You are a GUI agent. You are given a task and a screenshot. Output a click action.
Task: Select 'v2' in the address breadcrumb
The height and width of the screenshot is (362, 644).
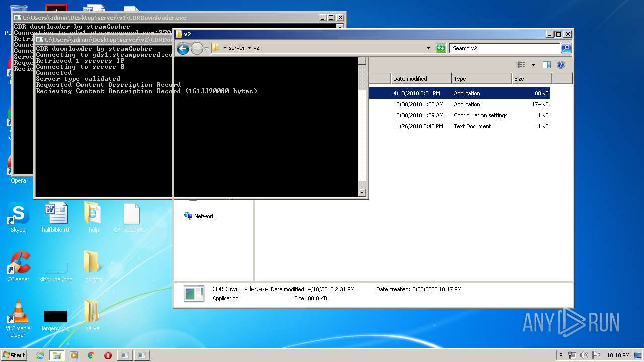256,48
